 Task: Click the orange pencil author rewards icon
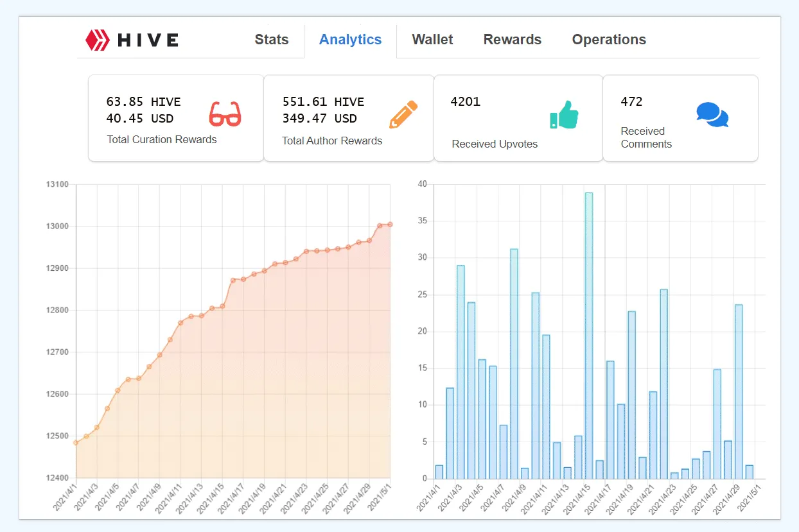coord(403,114)
